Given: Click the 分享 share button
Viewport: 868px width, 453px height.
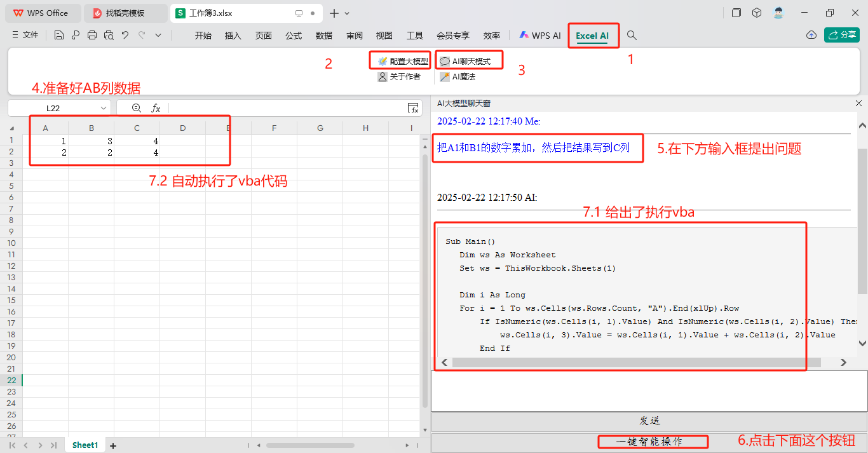Looking at the screenshot, I should coord(842,35).
